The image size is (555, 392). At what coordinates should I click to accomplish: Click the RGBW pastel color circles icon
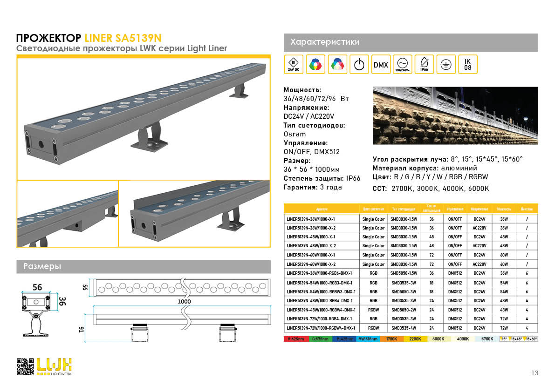337,64
